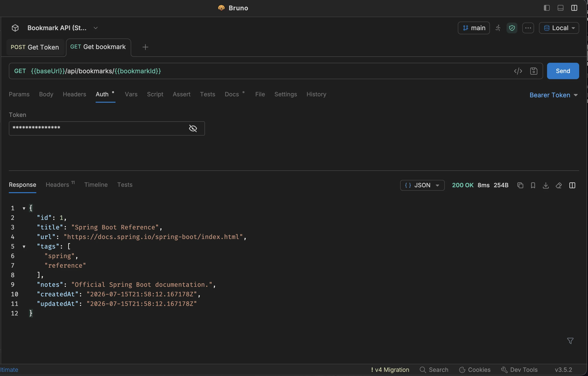
Task: Open the Bearer Token auth mode dropdown
Action: pos(553,95)
